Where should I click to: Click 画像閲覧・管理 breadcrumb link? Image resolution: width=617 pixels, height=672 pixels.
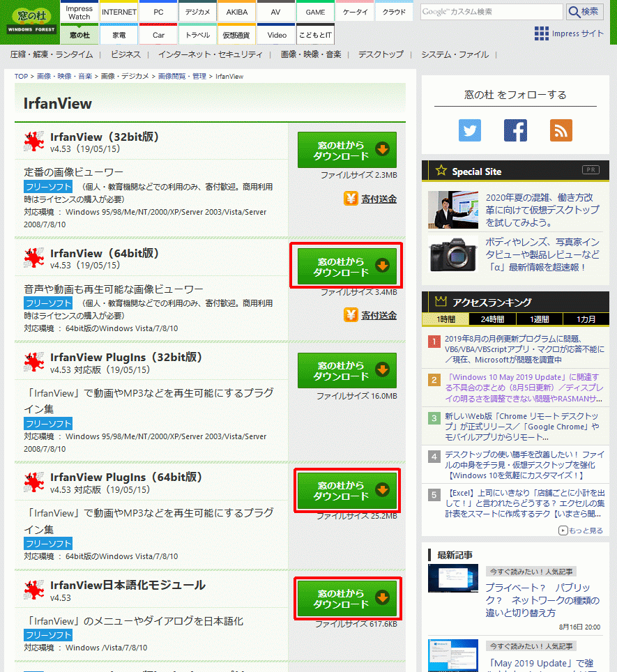(x=182, y=76)
